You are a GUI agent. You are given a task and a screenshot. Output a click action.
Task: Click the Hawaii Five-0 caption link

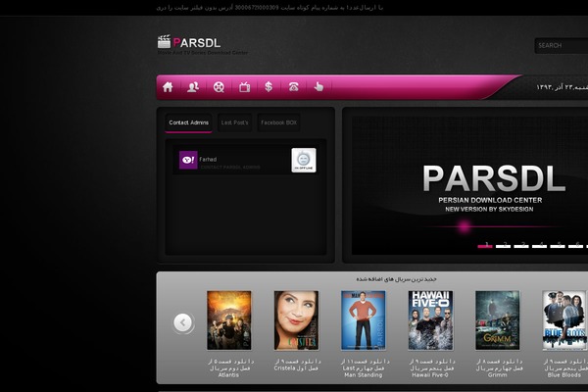431,368
